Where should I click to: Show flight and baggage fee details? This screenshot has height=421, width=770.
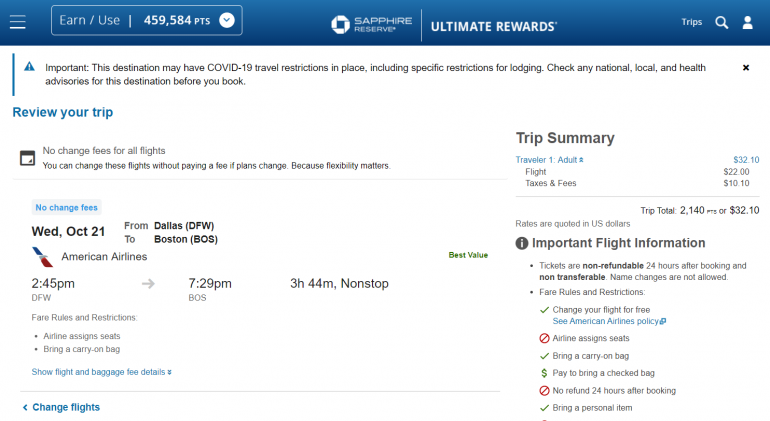tap(102, 372)
